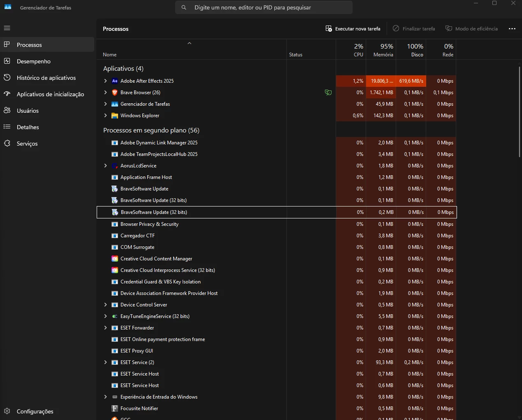Open Histórico de aplicativos page
Image resolution: width=522 pixels, height=420 pixels.
[x=47, y=78]
